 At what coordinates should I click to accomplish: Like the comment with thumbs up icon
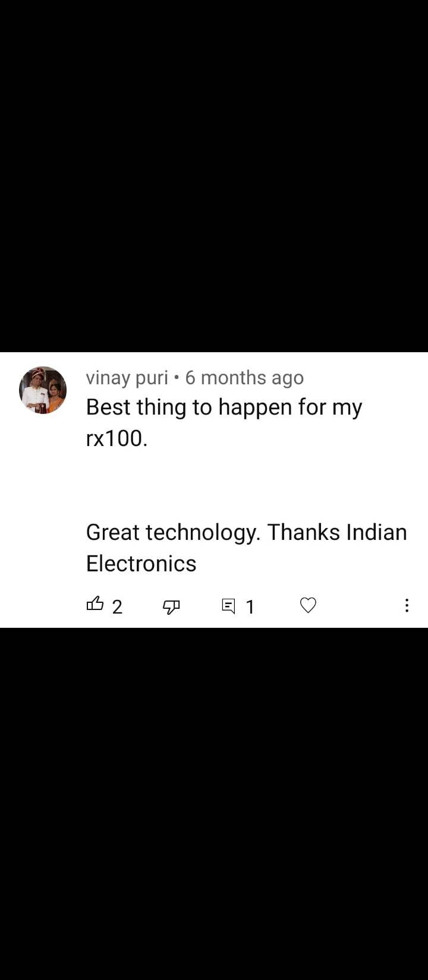pyautogui.click(x=95, y=605)
